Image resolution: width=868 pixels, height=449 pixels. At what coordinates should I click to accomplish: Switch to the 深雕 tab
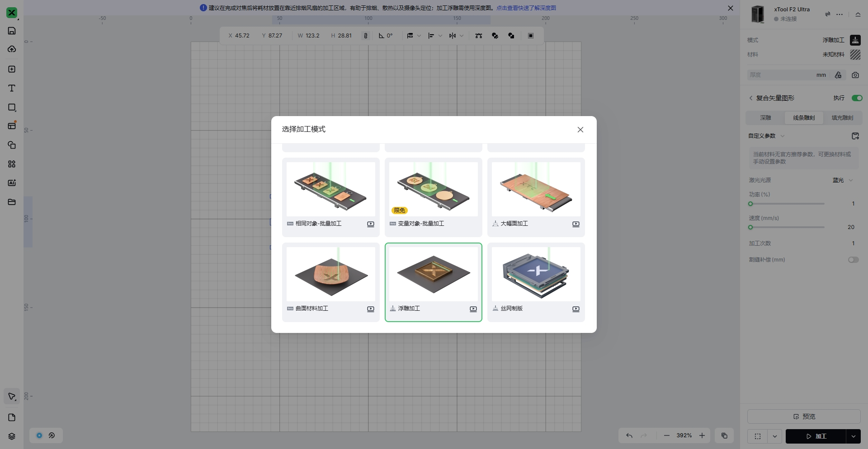pos(765,118)
